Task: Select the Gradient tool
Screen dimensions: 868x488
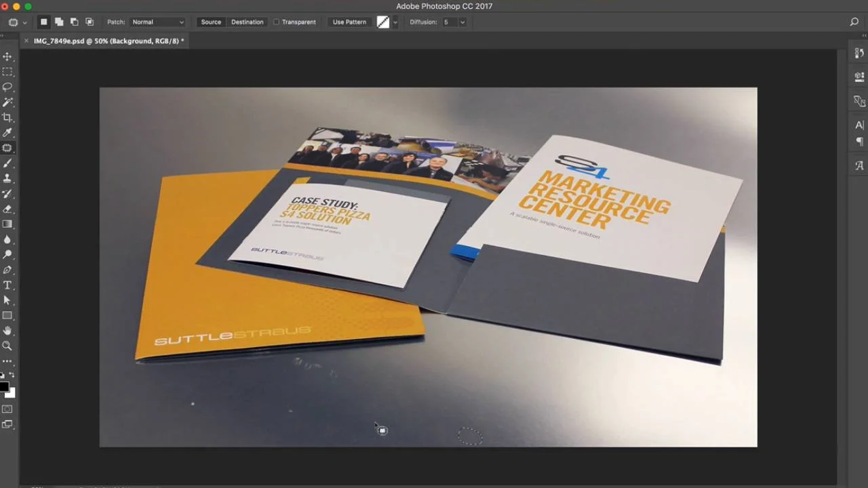Action: tap(7, 224)
